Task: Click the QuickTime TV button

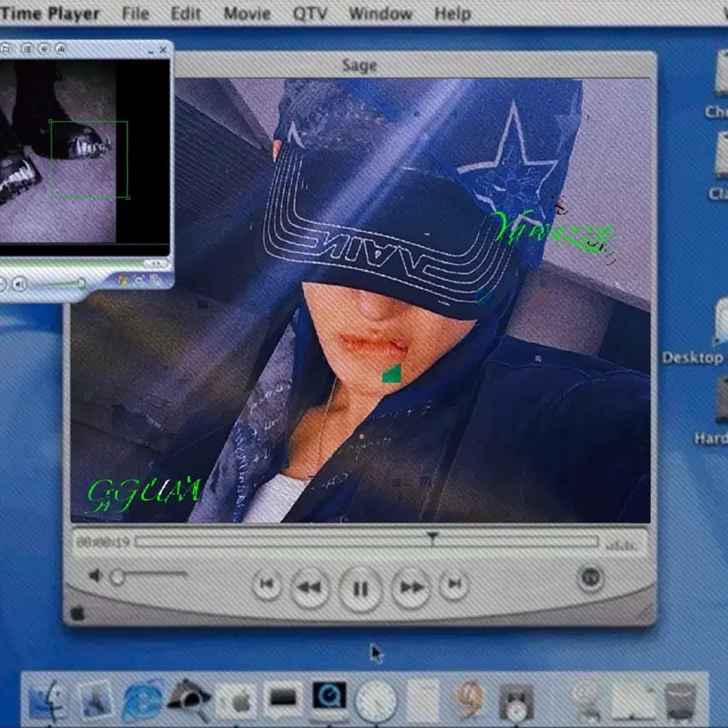Action: click(x=591, y=578)
